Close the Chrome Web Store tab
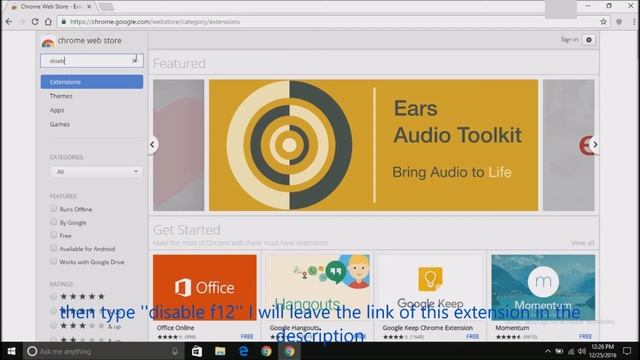Screen dimensions: 640x360 click(89, 7)
